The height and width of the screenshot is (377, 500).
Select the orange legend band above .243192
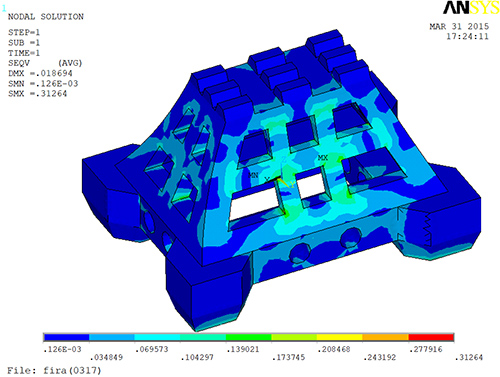click(386, 337)
